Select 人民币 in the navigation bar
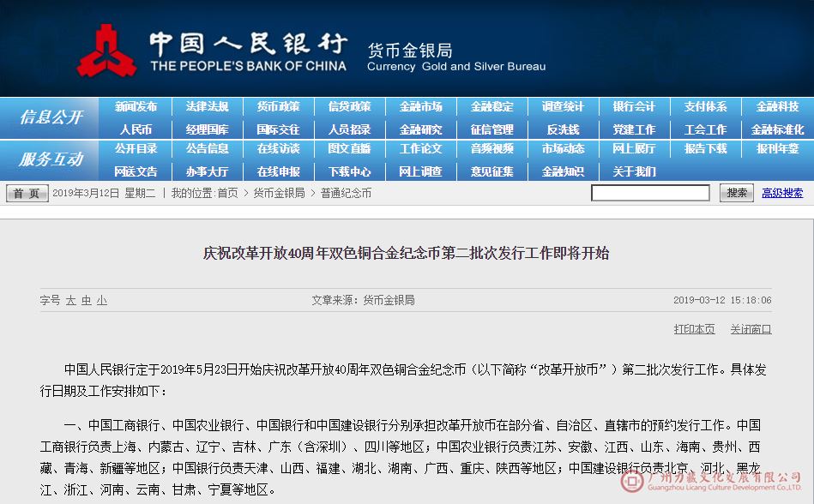The height and width of the screenshot is (504, 814). pyautogui.click(x=136, y=129)
